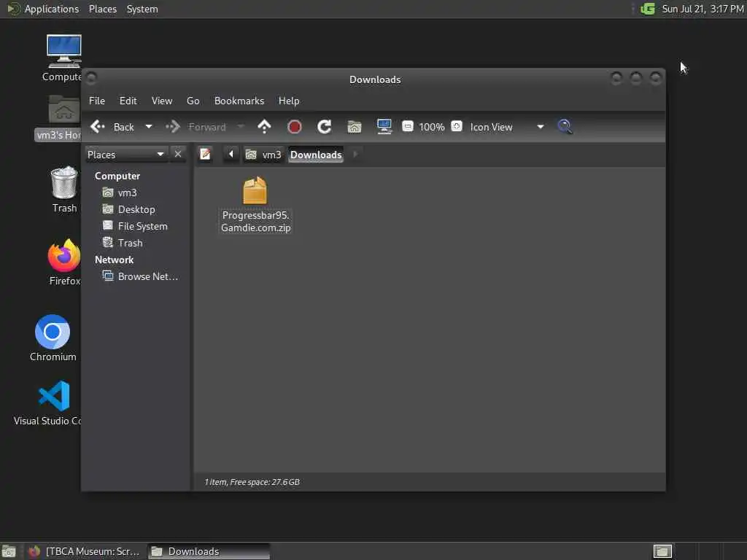
Task: Click the 'Computer' sidebar heading
Action: tap(117, 176)
